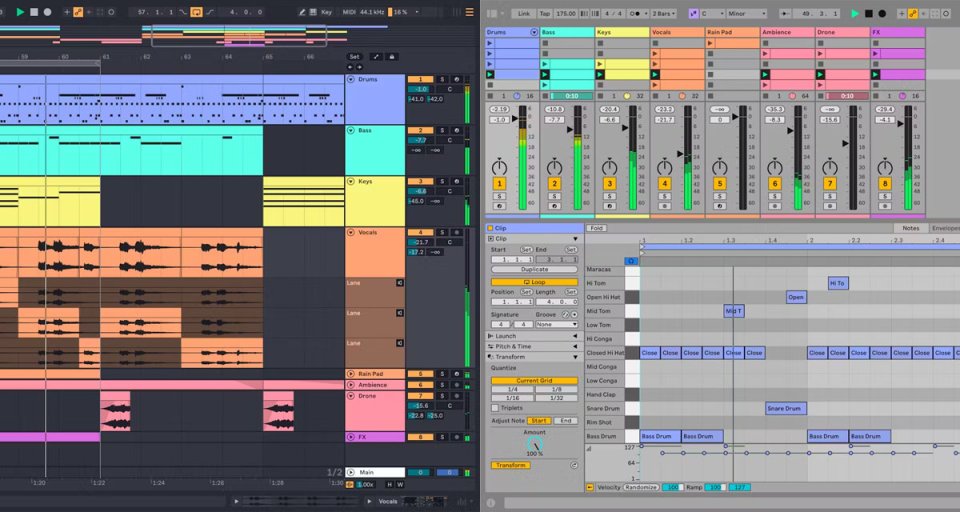
Task: Toggle the Link button in session window
Action: [x=524, y=13]
